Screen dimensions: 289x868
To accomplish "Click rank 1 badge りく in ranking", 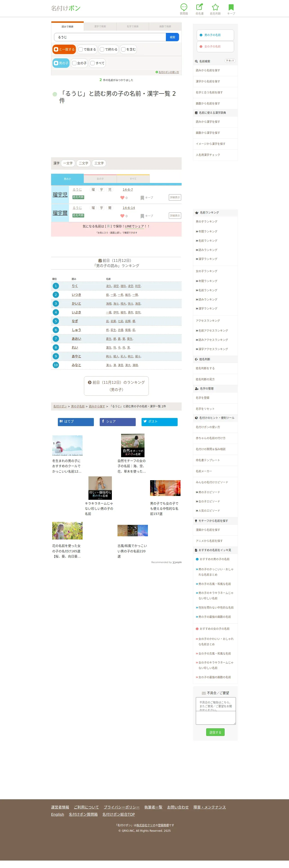I will pyautogui.click(x=56, y=286).
